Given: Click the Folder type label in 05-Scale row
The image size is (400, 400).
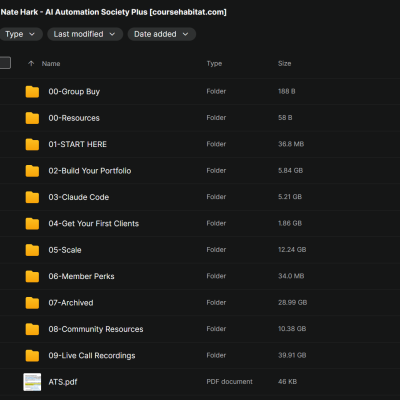Looking at the screenshot, I should click(216, 250).
